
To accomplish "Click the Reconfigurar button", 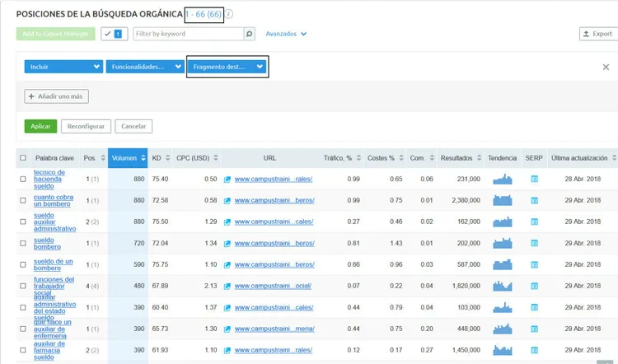I will [x=86, y=127].
